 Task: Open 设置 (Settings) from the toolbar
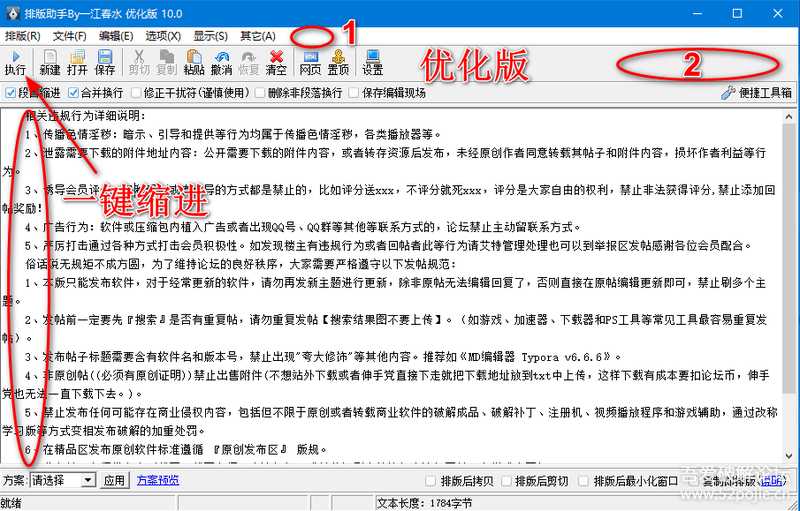[373, 62]
